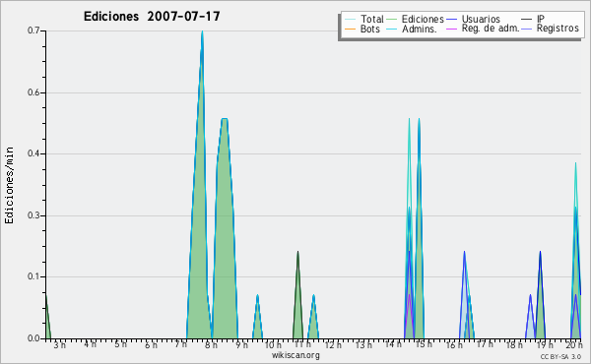Click the 0.4 y-axis value
This screenshot has height=364, width=591.
tap(33, 153)
